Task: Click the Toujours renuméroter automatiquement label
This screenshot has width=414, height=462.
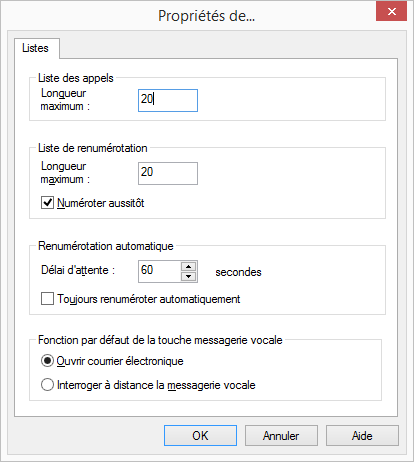Action: (149, 299)
